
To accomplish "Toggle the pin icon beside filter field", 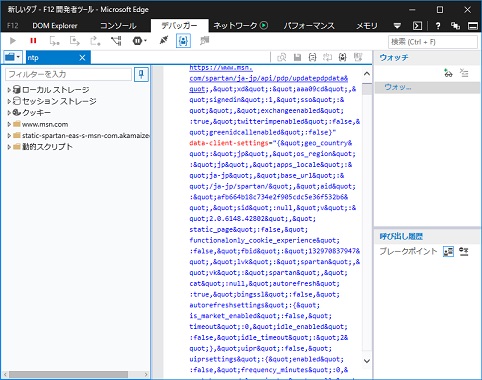I will click(141, 74).
